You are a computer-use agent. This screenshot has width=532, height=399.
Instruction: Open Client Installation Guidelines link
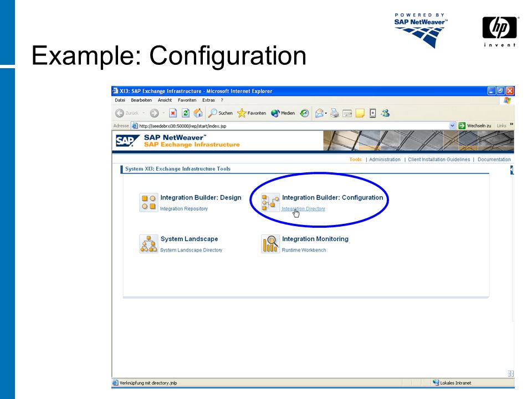(439, 160)
